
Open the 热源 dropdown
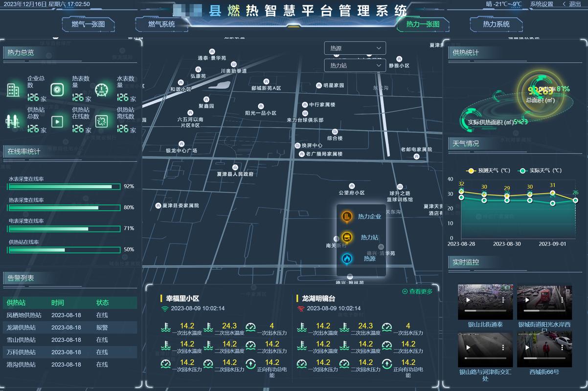[x=355, y=48]
